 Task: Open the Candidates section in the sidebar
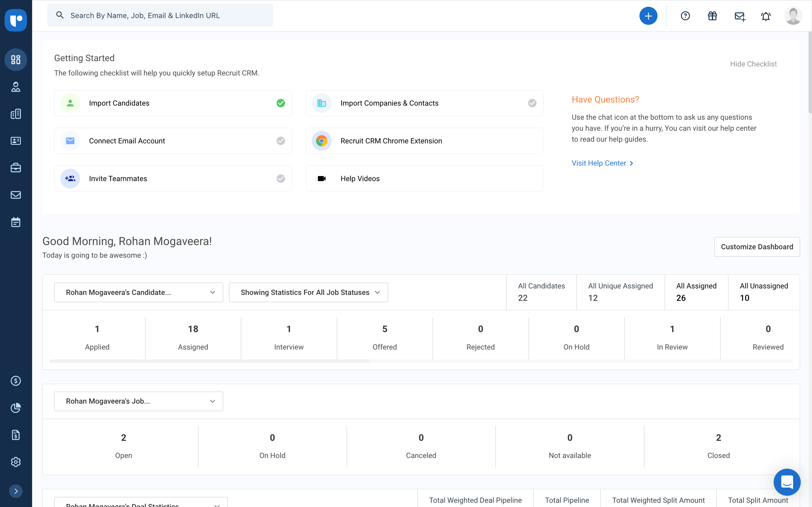pos(16,88)
